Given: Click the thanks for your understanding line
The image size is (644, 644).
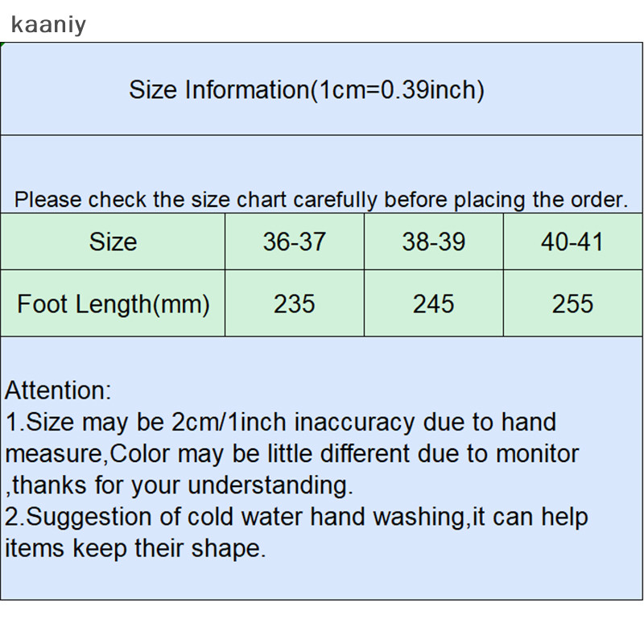Looking at the screenshot, I should pyautogui.click(x=179, y=485).
